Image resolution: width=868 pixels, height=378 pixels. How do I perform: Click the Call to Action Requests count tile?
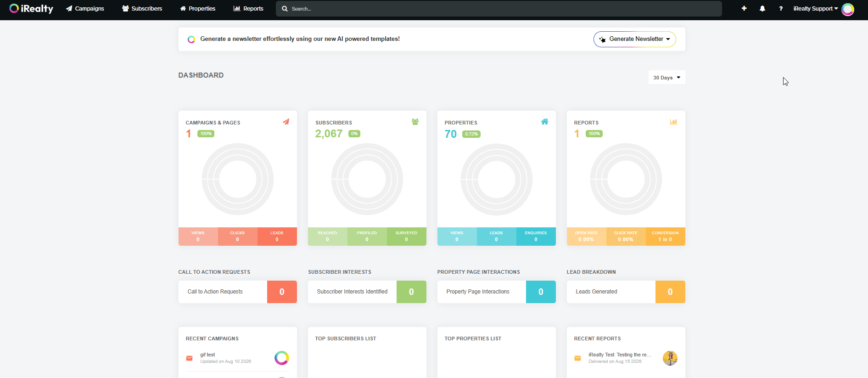coord(282,292)
